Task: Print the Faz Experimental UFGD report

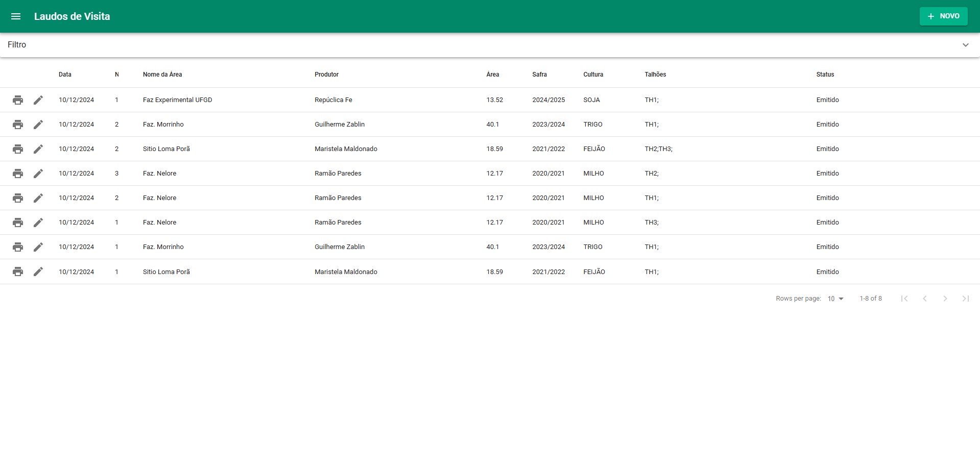Action: [x=18, y=100]
